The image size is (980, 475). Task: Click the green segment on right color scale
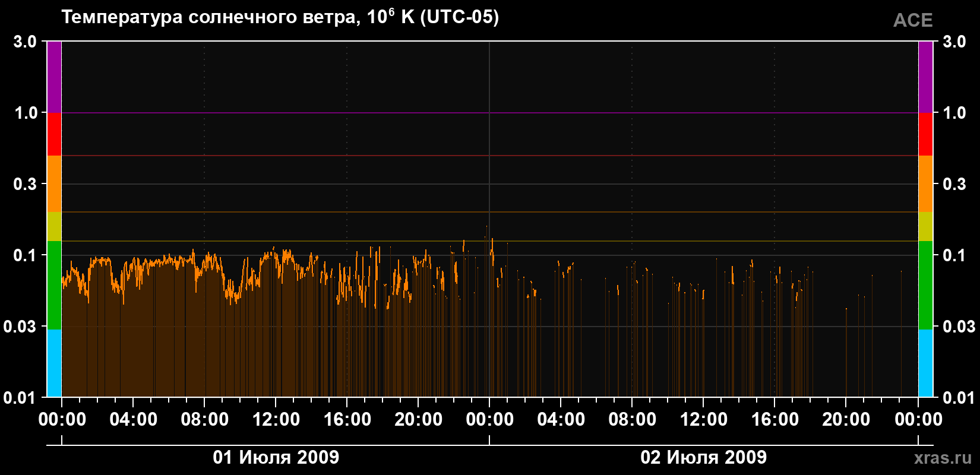(x=925, y=285)
